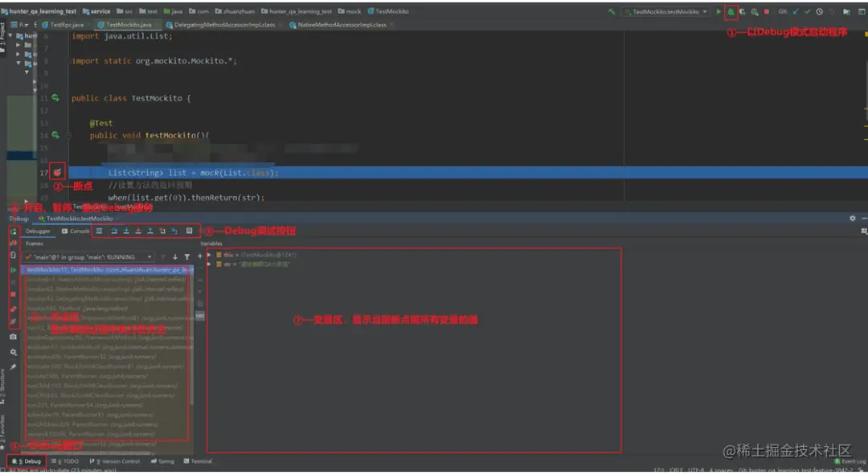Viewport: 868px width, 475px height.
Task: Click Step Out blue up arrow
Action: pos(150,231)
